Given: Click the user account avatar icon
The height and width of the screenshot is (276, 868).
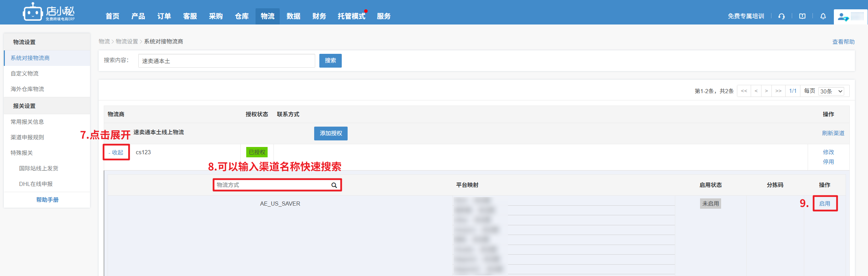Looking at the screenshot, I should tap(843, 17).
